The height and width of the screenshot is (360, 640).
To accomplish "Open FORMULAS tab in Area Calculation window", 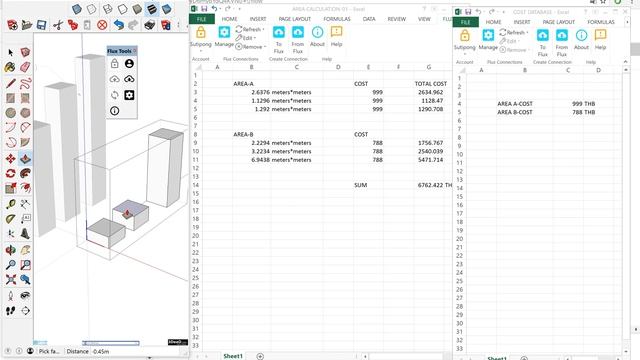I will click(x=337, y=19).
